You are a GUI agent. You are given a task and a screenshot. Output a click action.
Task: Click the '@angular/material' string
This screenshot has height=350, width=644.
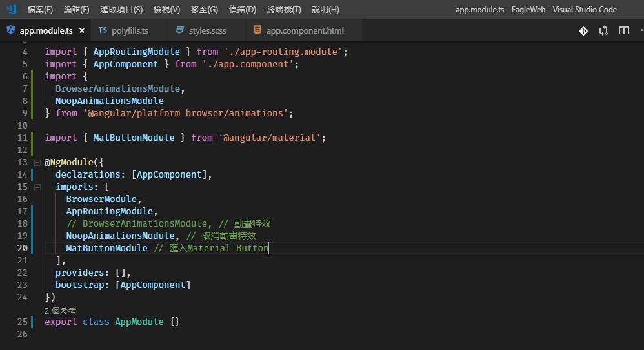click(x=269, y=138)
